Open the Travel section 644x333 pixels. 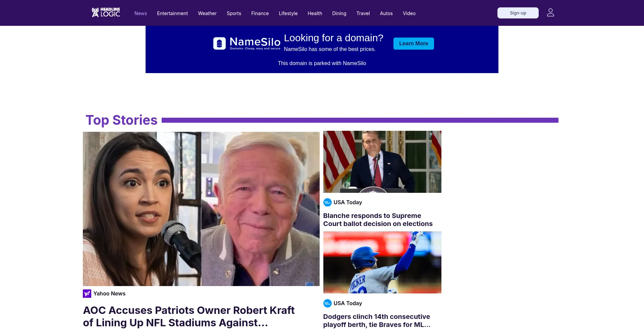click(363, 13)
